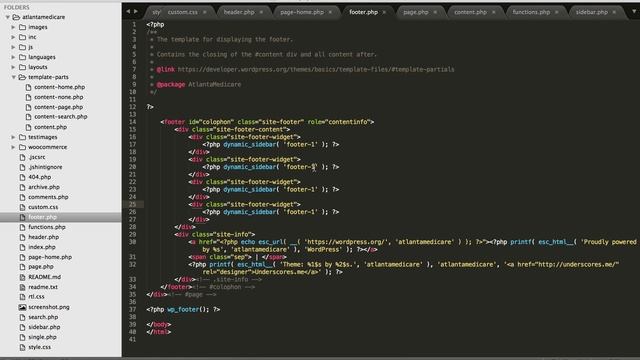Open .jshintignore file in sidebar
Image resolution: width=640 pixels, height=360 pixels.
coord(45,167)
